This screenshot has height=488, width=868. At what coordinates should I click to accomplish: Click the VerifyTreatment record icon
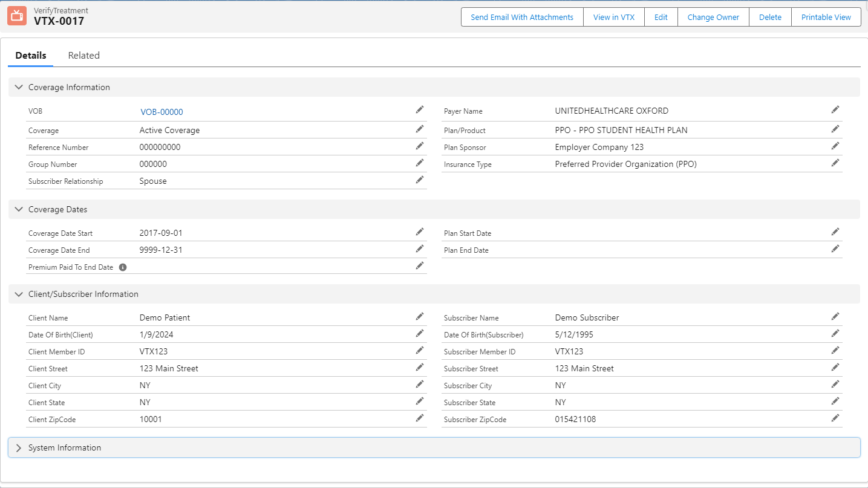(17, 16)
